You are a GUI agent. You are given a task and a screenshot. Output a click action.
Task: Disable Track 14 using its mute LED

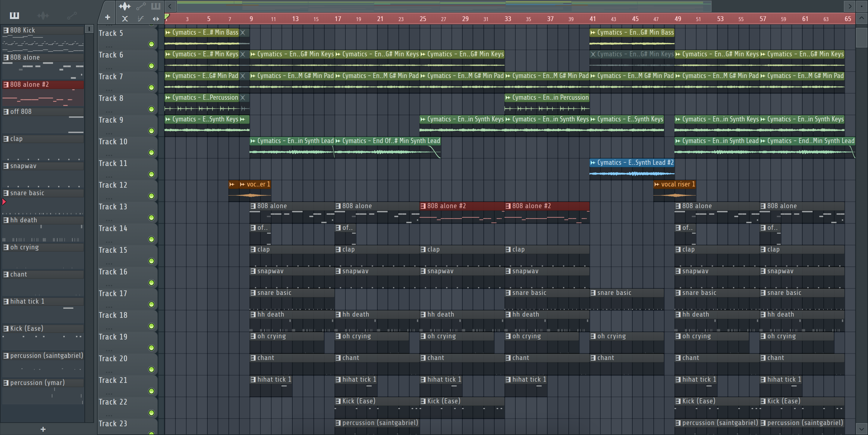click(152, 239)
